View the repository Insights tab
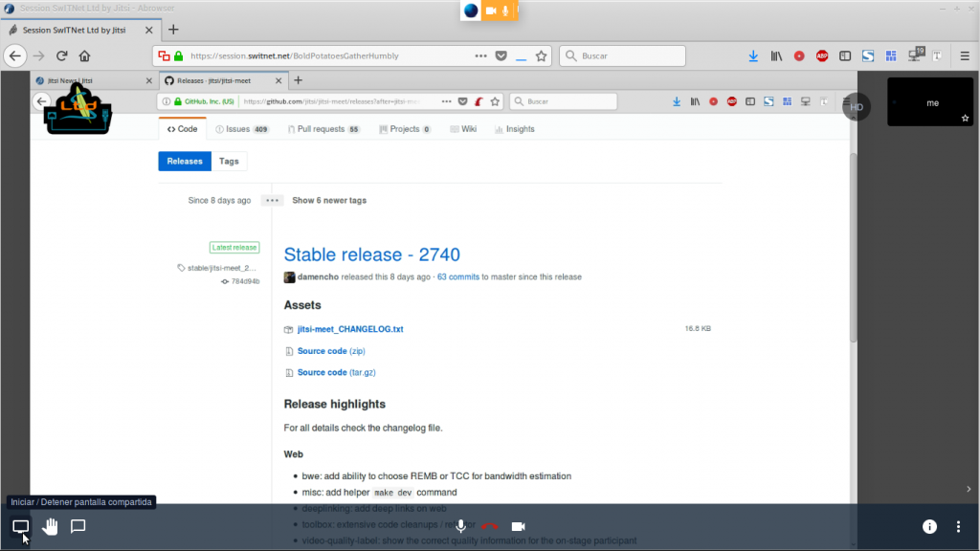 [x=514, y=129]
